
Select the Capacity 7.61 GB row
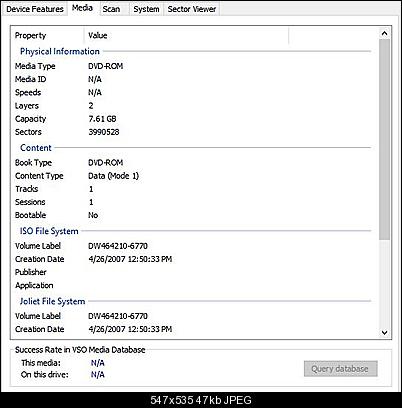pyautogui.click(x=193, y=119)
